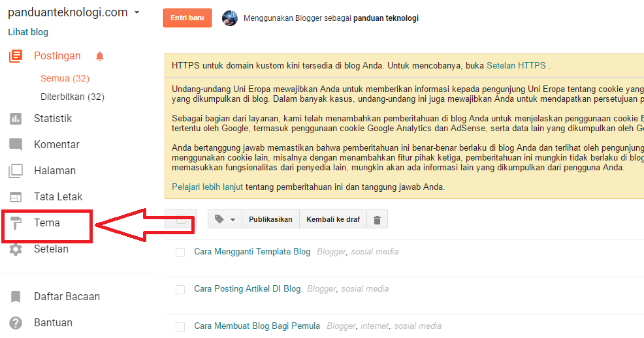Open the Komentar menu item
644x338 pixels.
tap(57, 144)
